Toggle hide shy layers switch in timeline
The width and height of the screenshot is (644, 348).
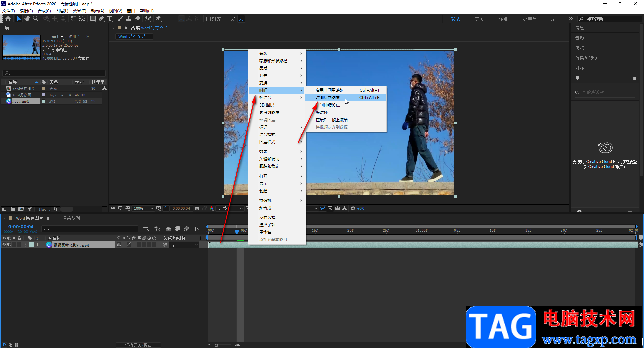coord(169,229)
